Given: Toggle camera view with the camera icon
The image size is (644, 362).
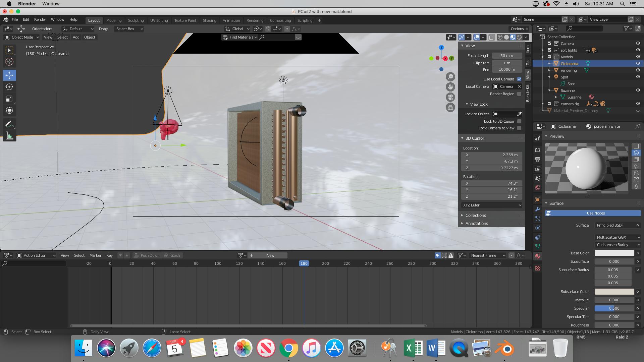Looking at the screenshot, I should coord(450,97).
